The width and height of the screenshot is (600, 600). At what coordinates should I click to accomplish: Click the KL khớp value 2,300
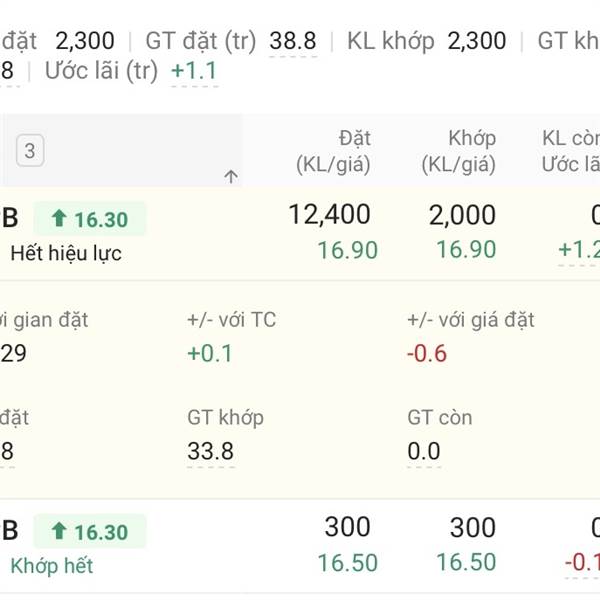(x=476, y=41)
